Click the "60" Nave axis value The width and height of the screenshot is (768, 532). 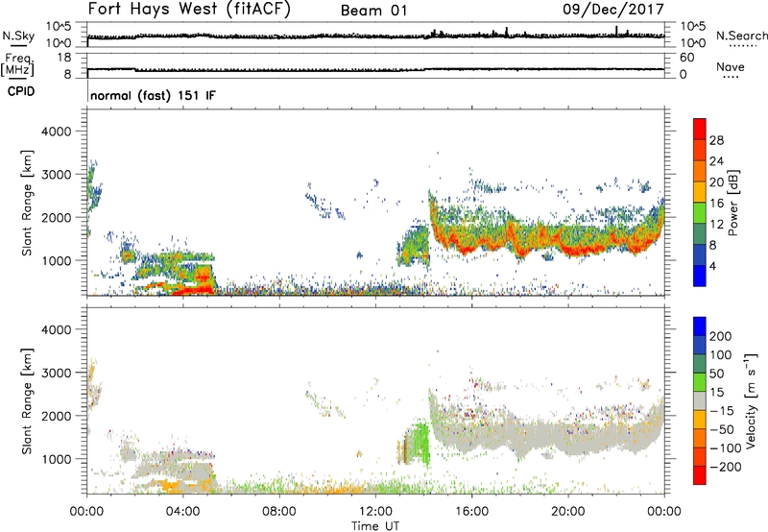pyautogui.click(x=686, y=58)
